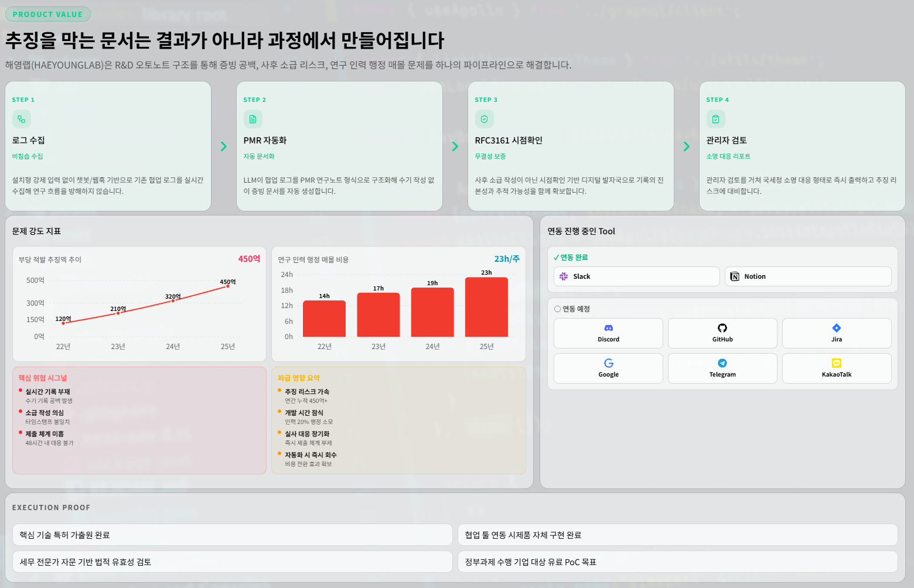Click the 추징 리스크 가속 impact item
The image size is (914, 588).
click(x=307, y=392)
